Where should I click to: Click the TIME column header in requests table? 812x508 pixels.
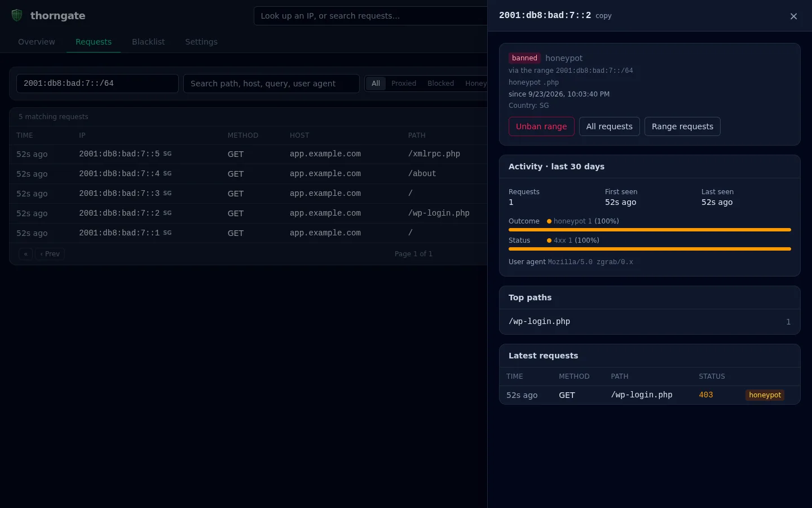25,135
